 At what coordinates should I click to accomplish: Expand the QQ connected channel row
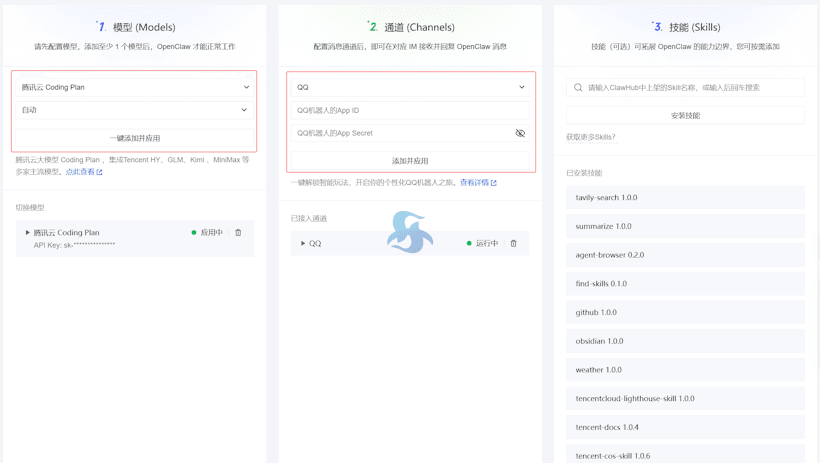point(303,243)
